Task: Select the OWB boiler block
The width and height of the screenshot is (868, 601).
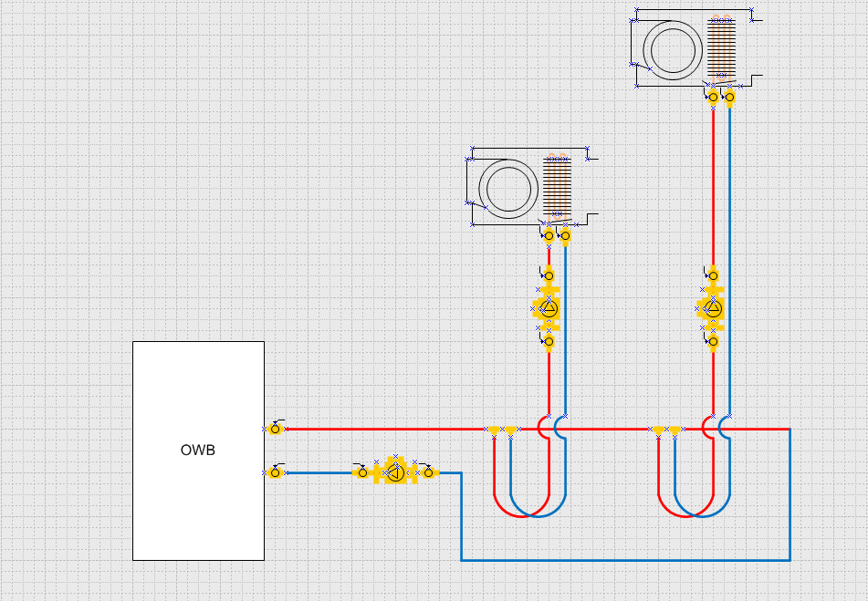Action: point(198,451)
